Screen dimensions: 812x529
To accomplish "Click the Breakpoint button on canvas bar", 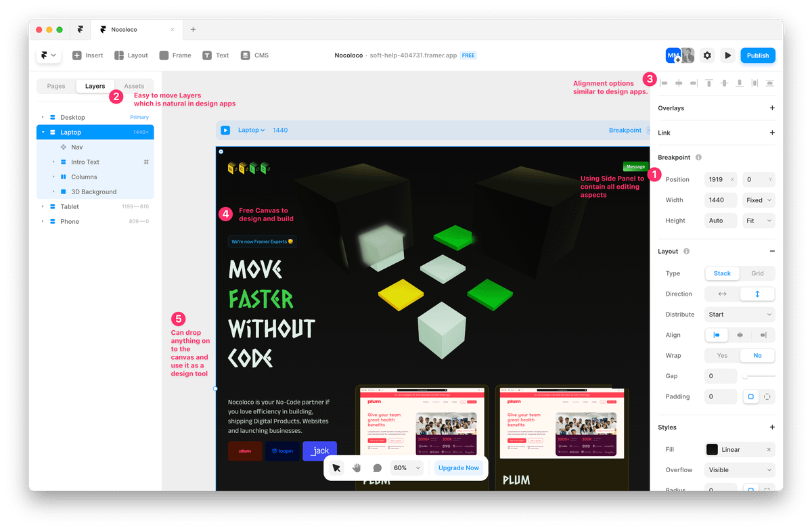I will pyautogui.click(x=625, y=130).
